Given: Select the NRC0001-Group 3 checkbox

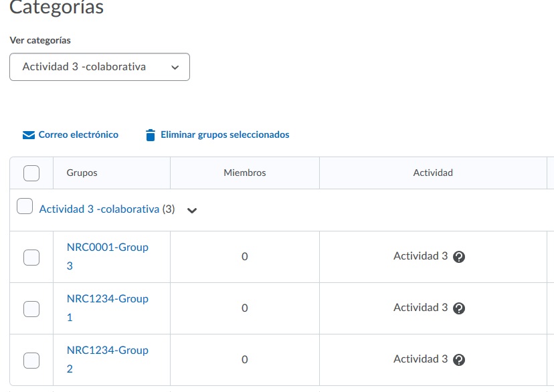Looking at the screenshot, I should click(x=31, y=257).
